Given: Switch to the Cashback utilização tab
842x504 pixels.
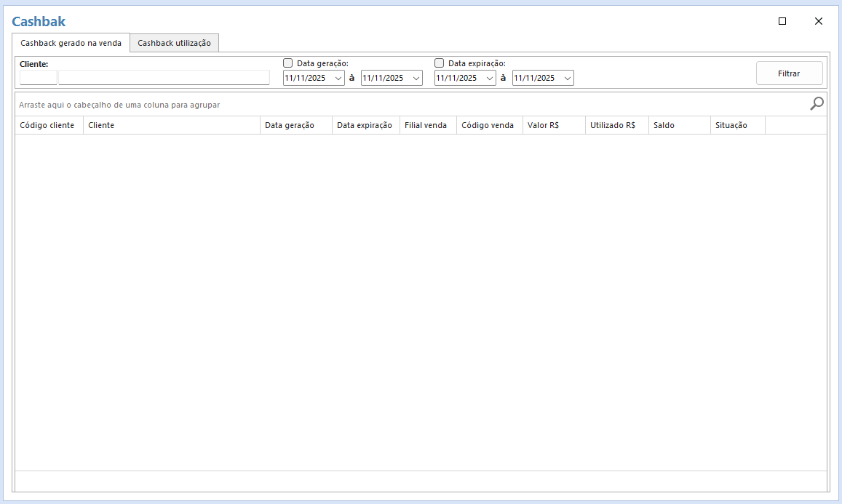Looking at the screenshot, I should (175, 43).
